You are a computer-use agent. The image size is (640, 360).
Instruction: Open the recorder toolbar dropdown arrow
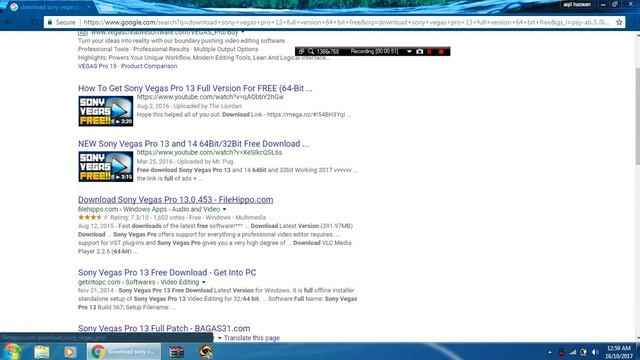(409, 51)
